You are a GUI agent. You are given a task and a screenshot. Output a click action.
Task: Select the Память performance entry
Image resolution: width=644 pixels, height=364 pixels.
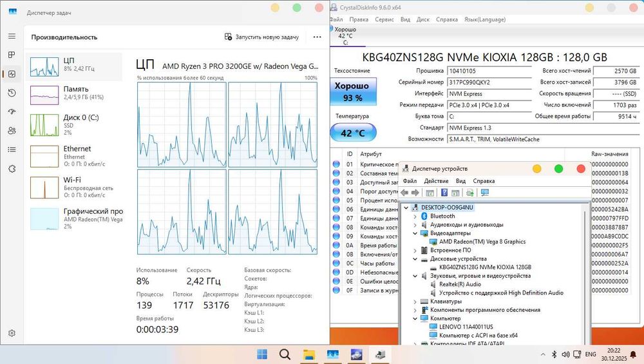click(x=74, y=95)
